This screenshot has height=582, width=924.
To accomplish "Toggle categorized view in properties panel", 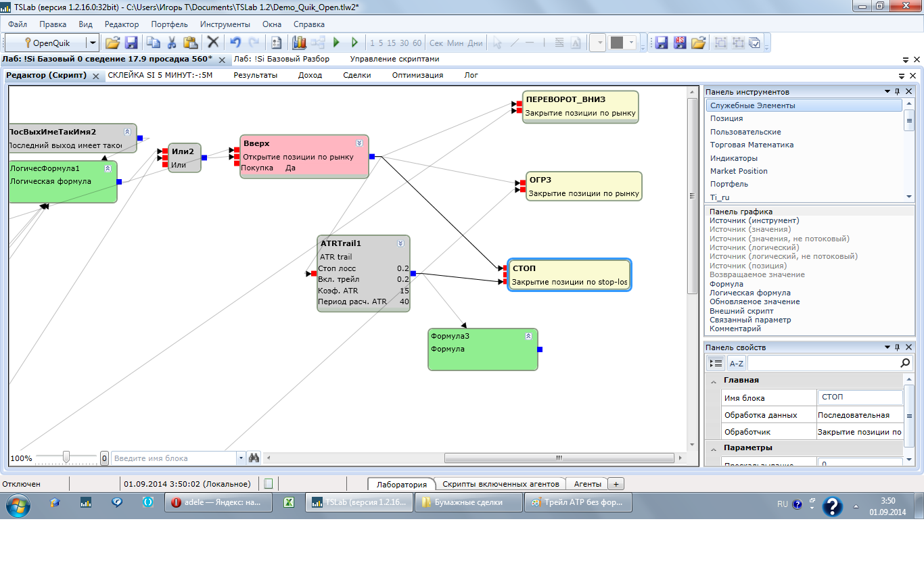I will coord(716,364).
